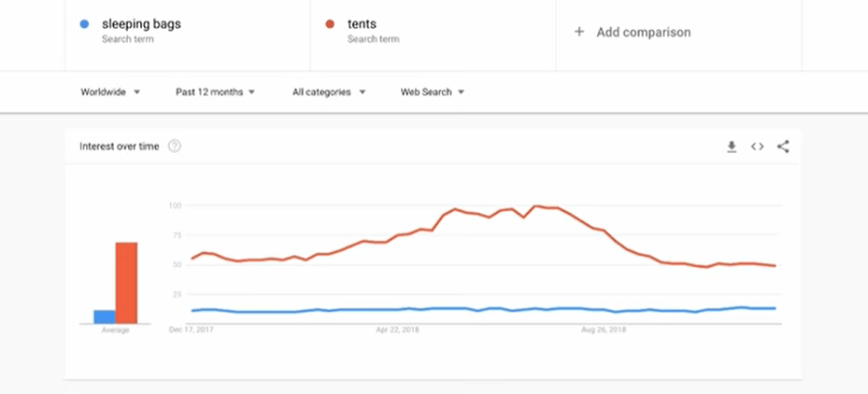Click the Aug 26, 2018 axis label
This screenshot has height=394, width=868.
tap(603, 330)
